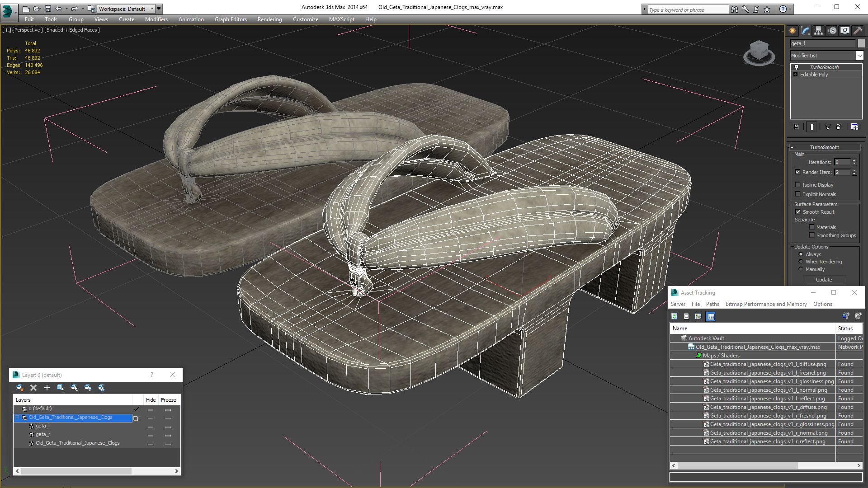Switch to the Motion command panel

click(832, 31)
